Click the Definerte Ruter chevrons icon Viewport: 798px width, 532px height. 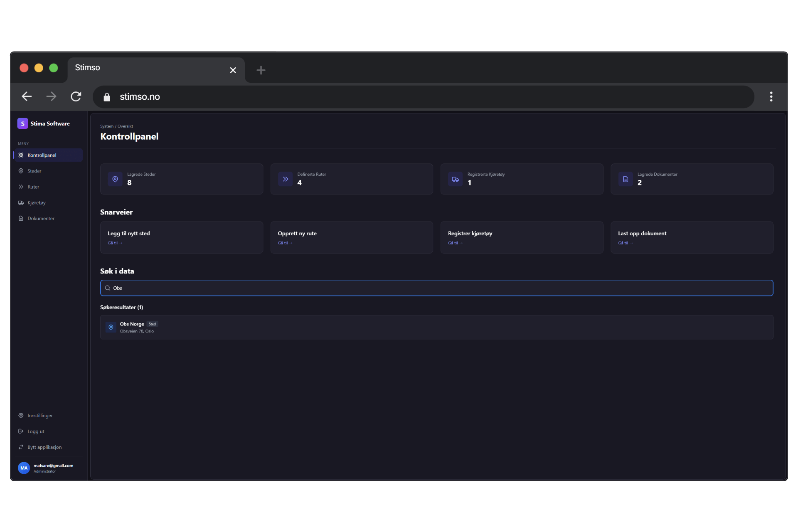pos(285,179)
